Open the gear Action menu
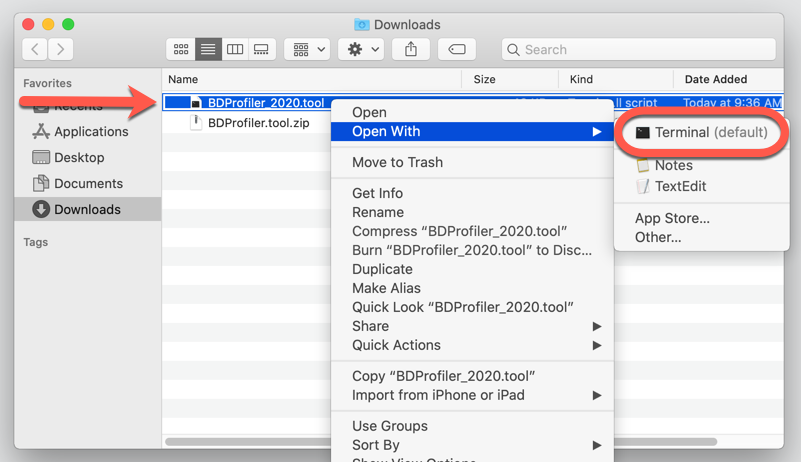The height and width of the screenshot is (462, 801). coord(361,50)
